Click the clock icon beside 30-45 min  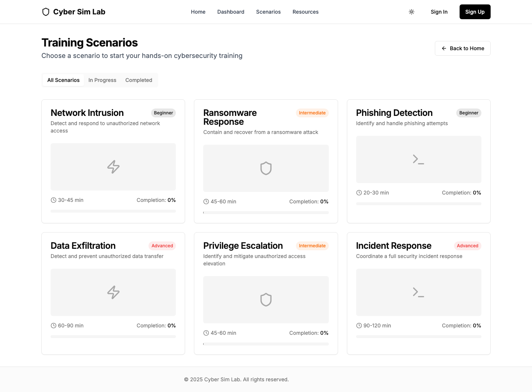(54, 200)
